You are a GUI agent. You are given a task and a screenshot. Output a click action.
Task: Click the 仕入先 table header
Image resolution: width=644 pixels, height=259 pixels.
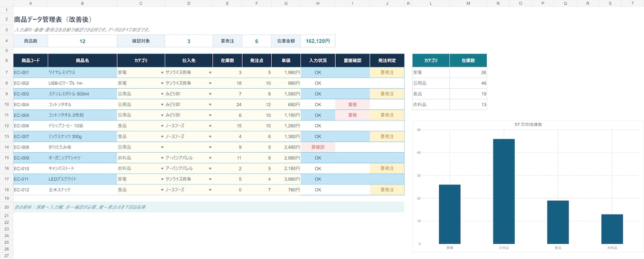(x=189, y=60)
